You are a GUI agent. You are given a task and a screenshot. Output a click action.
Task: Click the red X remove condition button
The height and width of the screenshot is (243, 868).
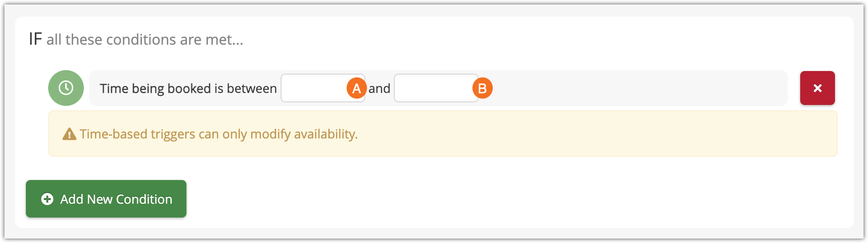click(817, 88)
